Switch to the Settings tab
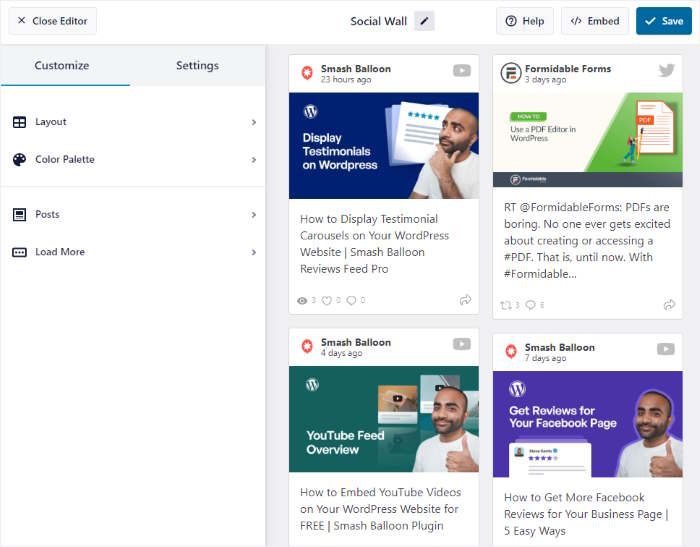Screen dimensions: 700x547 pyautogui.click(x=197, y=66)
